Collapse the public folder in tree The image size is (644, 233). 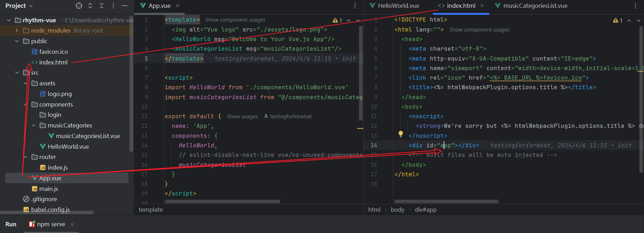coord(17,41)
